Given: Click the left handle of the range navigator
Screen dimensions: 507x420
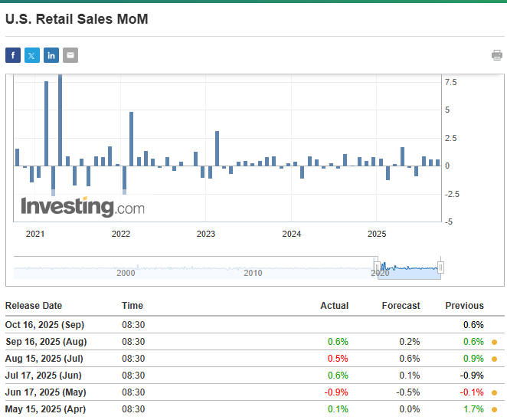Looking at the screenshot, I should click(x=377, y=267).
